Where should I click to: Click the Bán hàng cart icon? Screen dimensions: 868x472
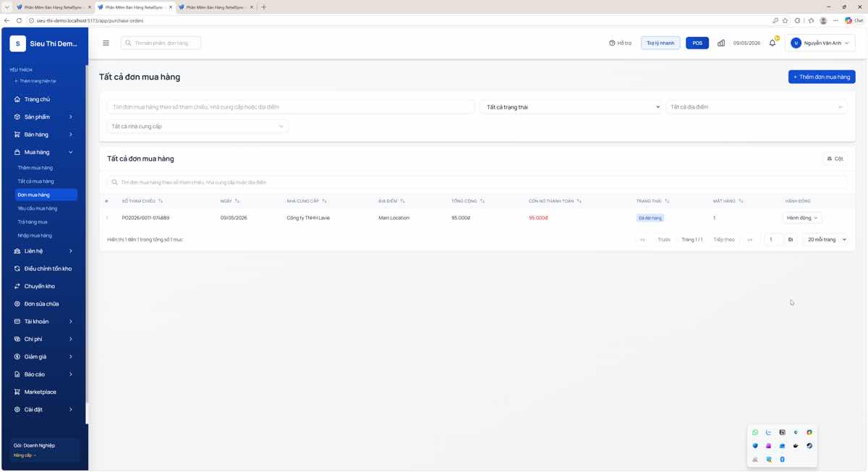pos(17,135)
